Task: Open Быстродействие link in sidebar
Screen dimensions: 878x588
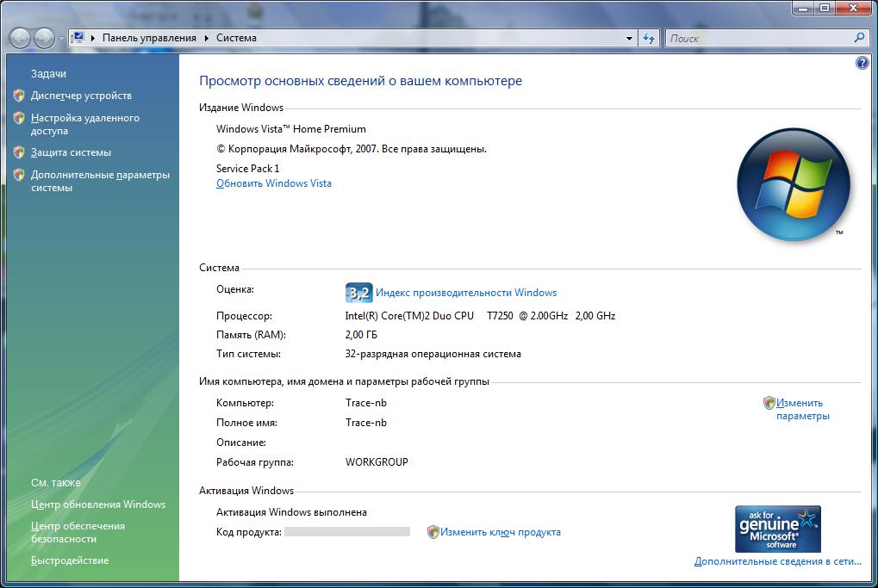Action: click(x=70, y=560)
